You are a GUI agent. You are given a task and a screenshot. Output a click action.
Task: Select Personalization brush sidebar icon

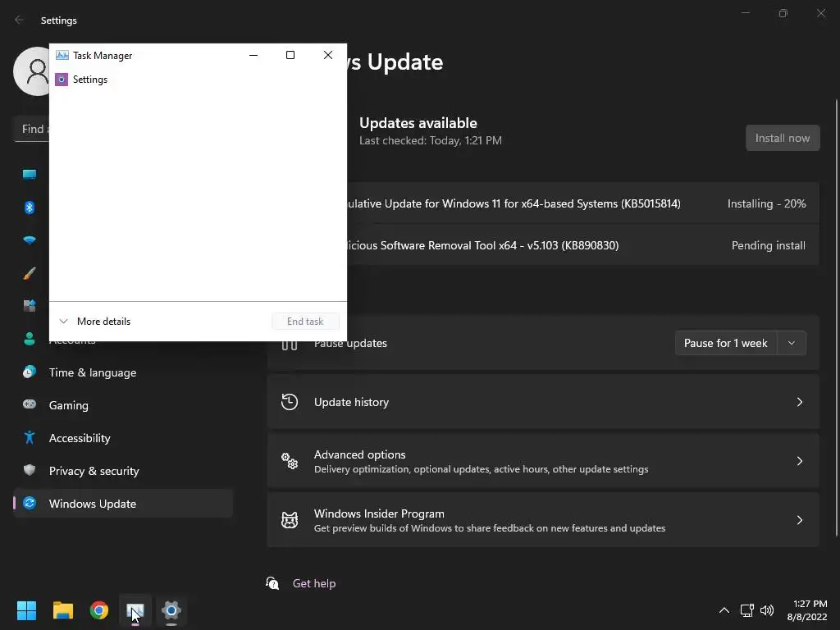(x=30, y=273)
